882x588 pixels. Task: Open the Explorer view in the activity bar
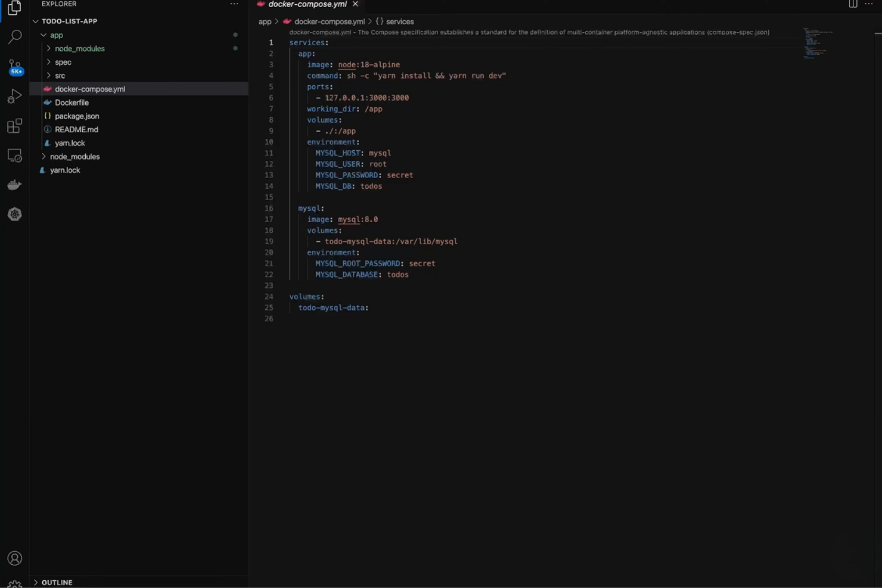(x=14, y=8)
